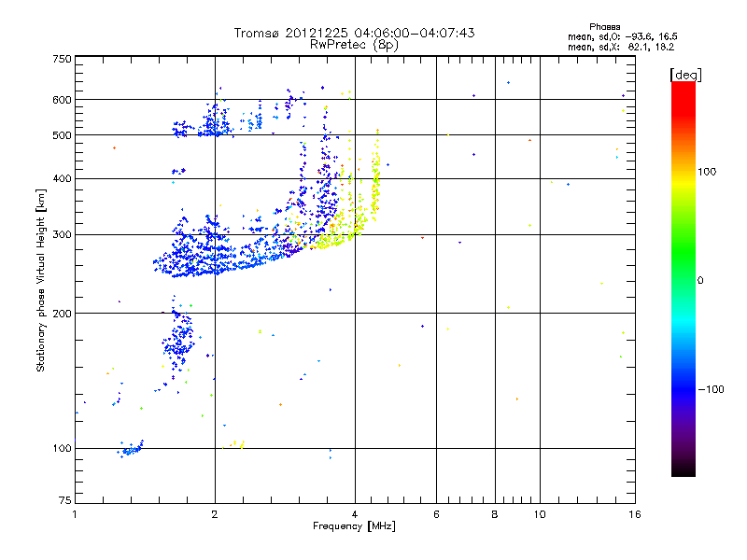
Task: Click the x-axis label '1'
Action: 75,514
